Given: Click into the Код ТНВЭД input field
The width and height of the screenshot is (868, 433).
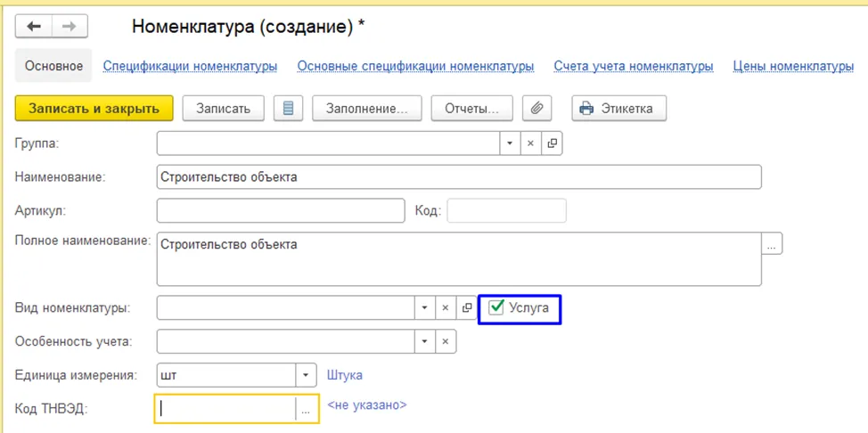Looking at the screenshot, I should click(x=225, y=408).
